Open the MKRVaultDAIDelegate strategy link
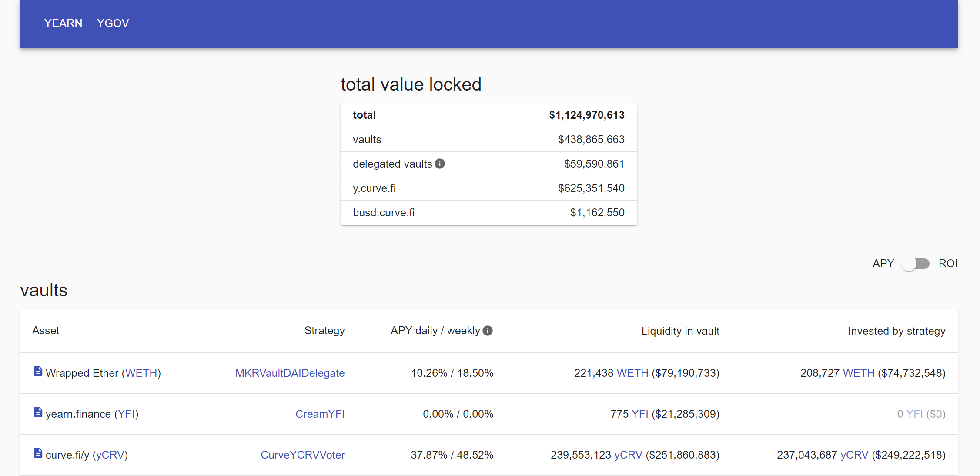The width and height of the screenshot is (980, 476). click(290, 373)
